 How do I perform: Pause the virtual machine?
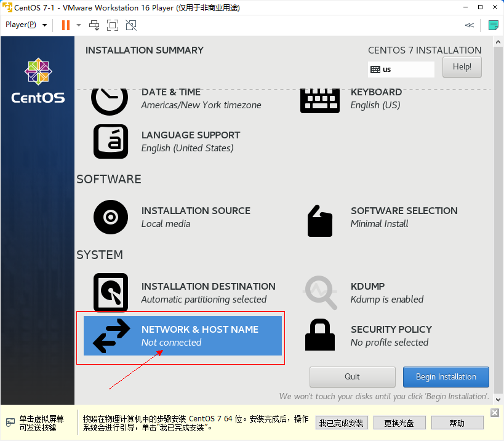(x=66, y=25)
